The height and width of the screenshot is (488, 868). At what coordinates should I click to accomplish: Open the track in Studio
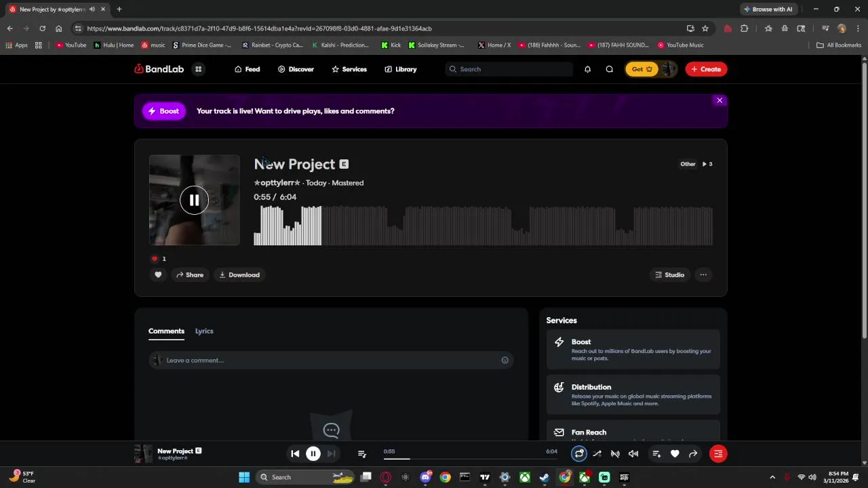(669, 274)
